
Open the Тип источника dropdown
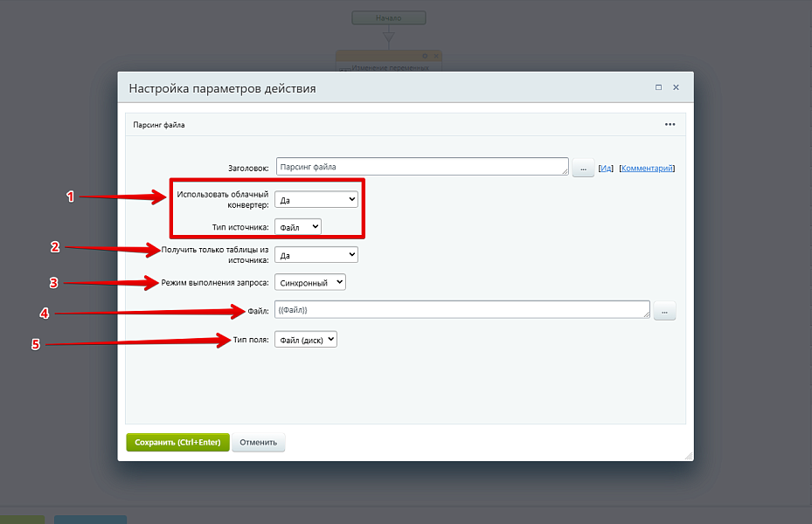click(x=298, y=227)
